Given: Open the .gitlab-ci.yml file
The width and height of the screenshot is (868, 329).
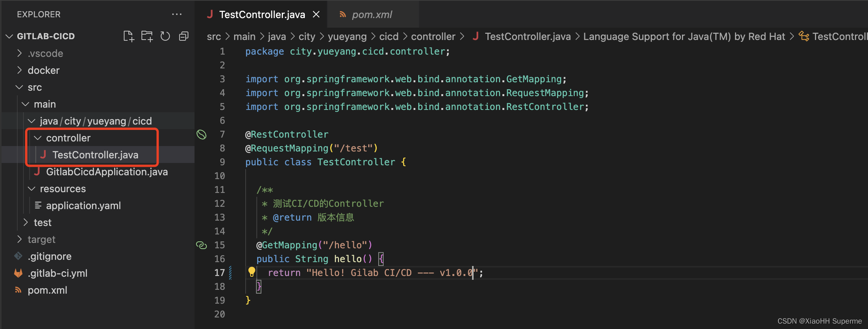Looking at the screenshot, I should (x=58, y=273).
